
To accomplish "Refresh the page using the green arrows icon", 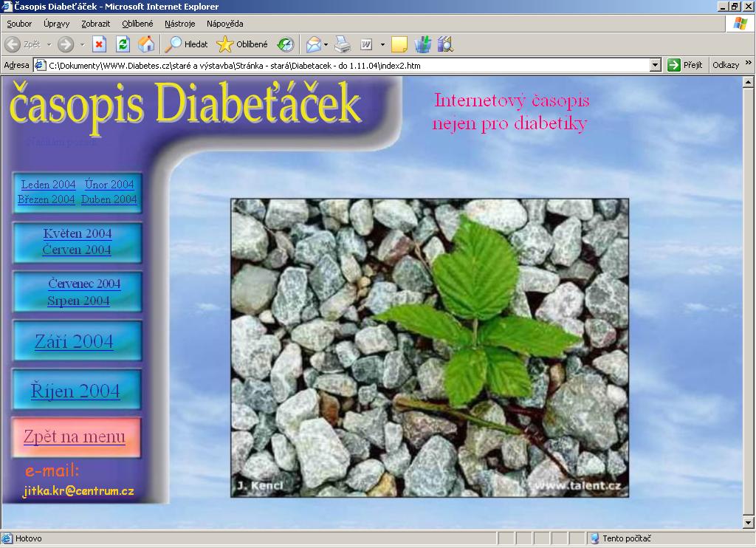I will (123, 45).
